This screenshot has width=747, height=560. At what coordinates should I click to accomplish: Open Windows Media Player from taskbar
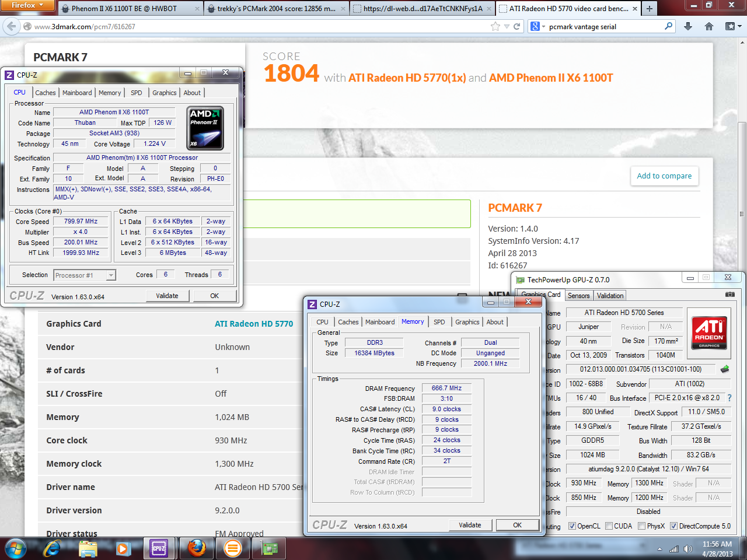coord(123,548)
